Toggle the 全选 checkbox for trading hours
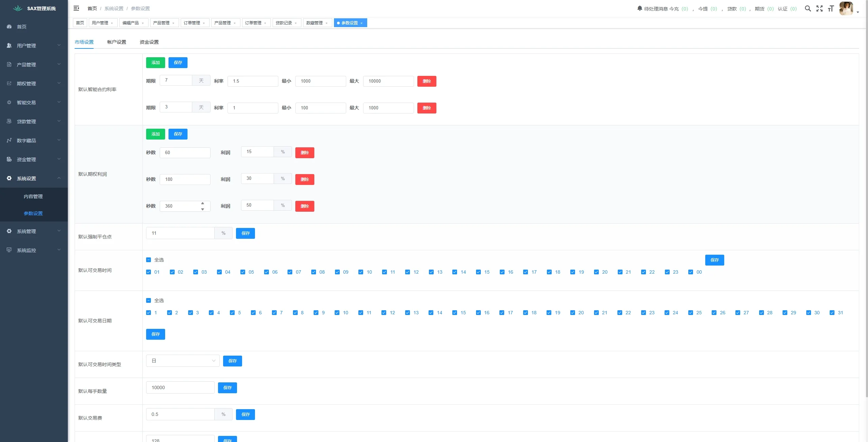868x442 pixels. (x=148, y=259)
